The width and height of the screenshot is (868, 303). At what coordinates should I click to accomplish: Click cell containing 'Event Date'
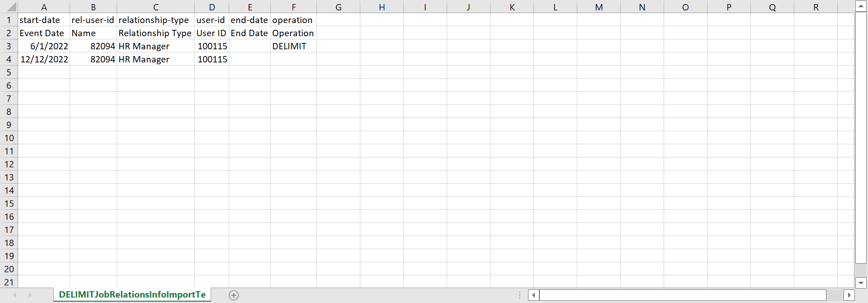pyautogui.click(x=44, y=33)
